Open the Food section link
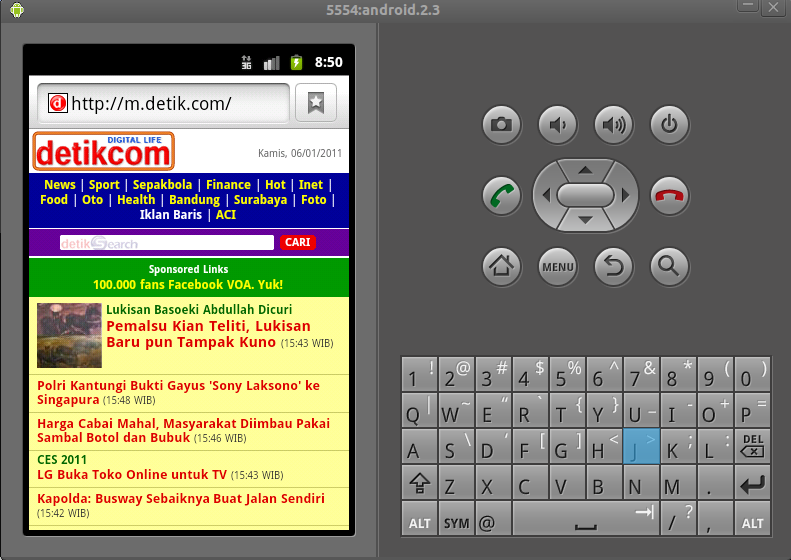The height and width of the screenshot is (560, 791). pyautogui.click(x=53, y=200)
